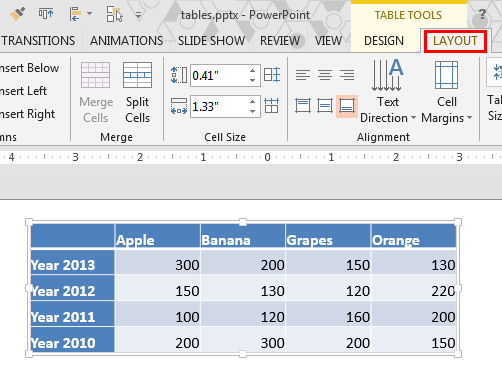Decrease column width with down spinner
Screen dimensions: 502x375
253,111
